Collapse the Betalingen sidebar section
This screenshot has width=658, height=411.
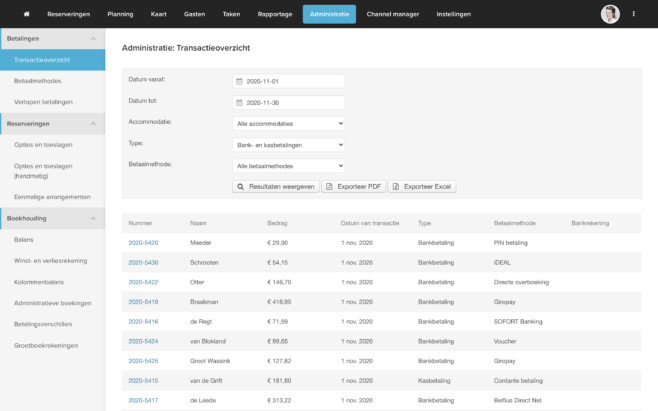coord(93,38)
